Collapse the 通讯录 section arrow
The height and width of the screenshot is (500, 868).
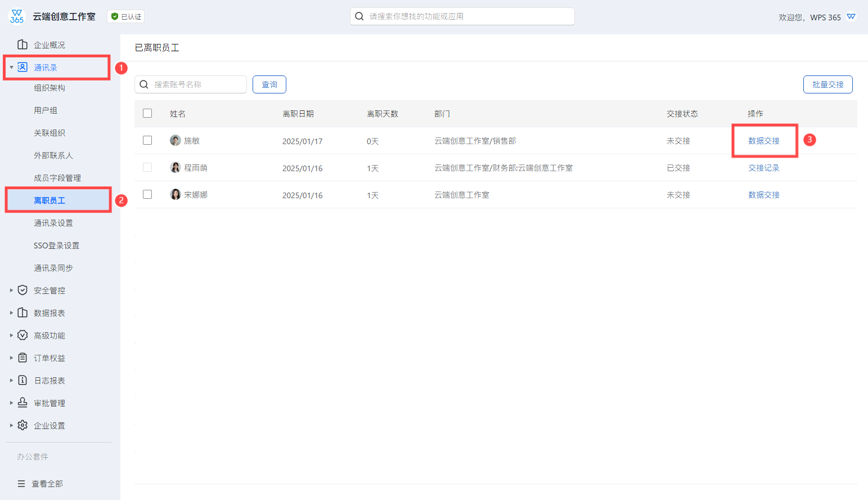click(x=11, y=68)
